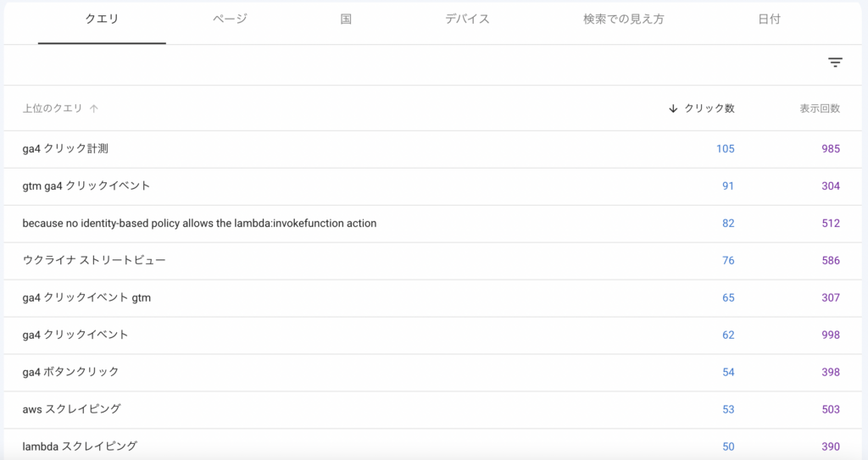Click the lambda スクレイピング query row
The image size is (868, 460).
tap(433, 445)
